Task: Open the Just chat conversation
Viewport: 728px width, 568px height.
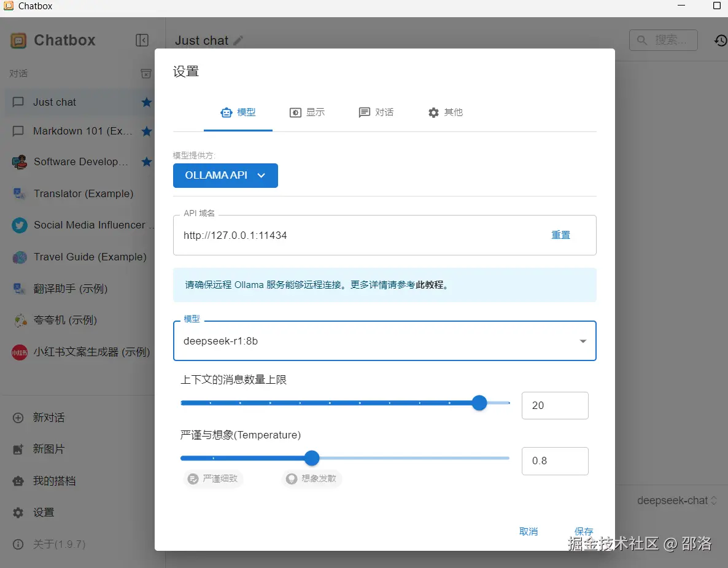Action: point(80,102)
